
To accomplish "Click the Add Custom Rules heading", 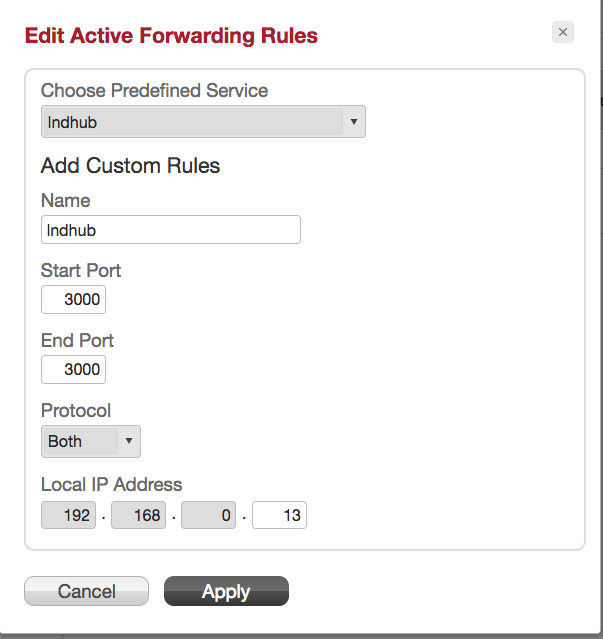I will (130, 165).
